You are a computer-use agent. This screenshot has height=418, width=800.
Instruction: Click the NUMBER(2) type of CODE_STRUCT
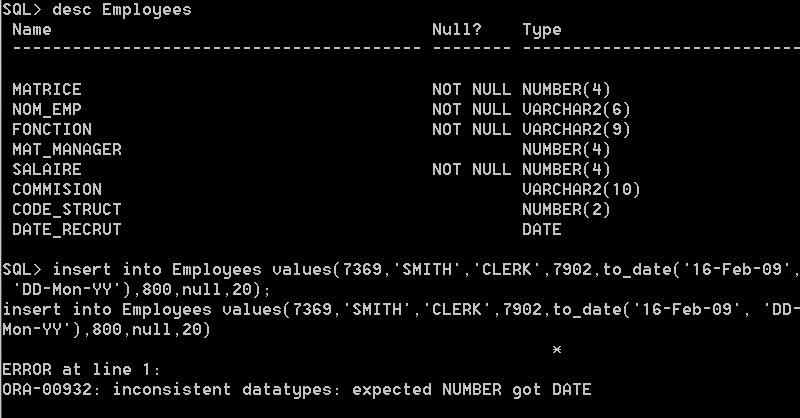566,210
